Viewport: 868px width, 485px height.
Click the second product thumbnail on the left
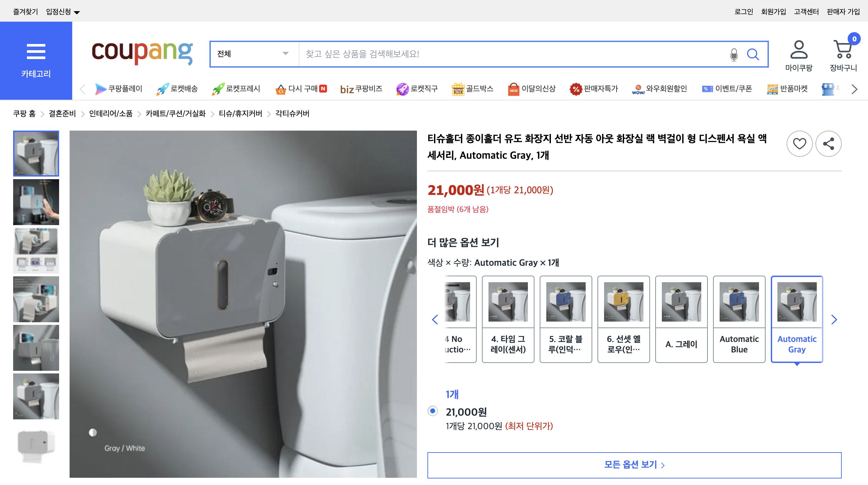coord(36,201)
